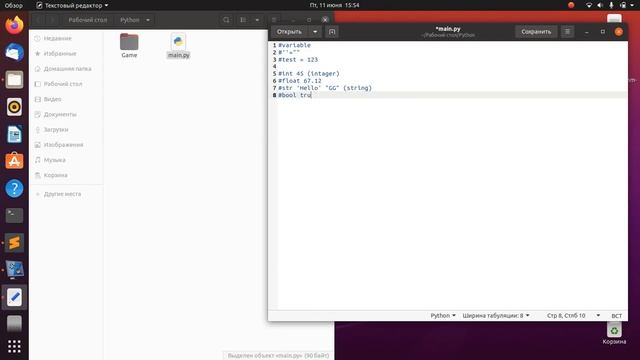Select Рабочий стол in Files sidebar
This screenshot has width=640, height=360.
pos(66,84)
